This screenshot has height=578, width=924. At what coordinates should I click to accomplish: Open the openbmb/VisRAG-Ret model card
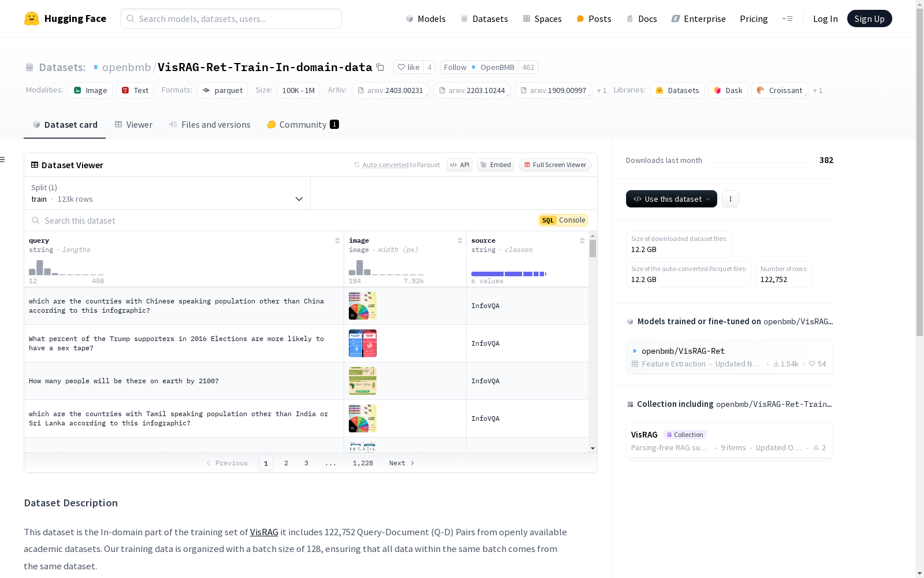[729, 357]
